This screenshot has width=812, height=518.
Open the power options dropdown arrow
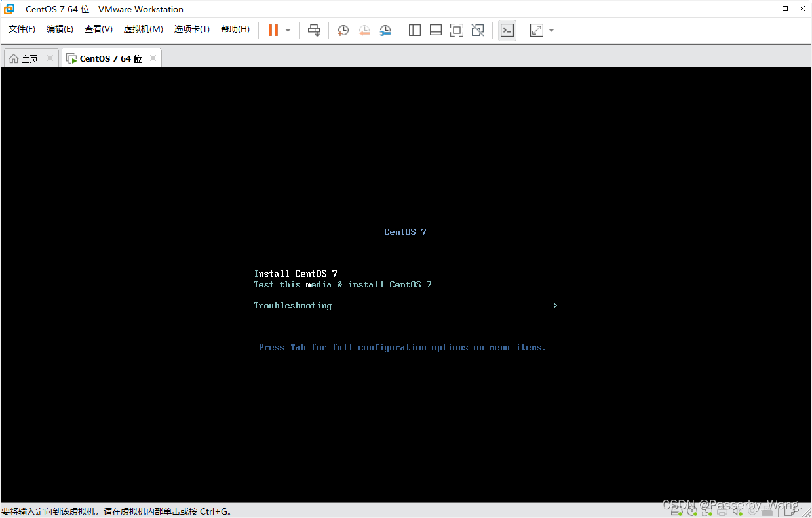coord(288,30)
